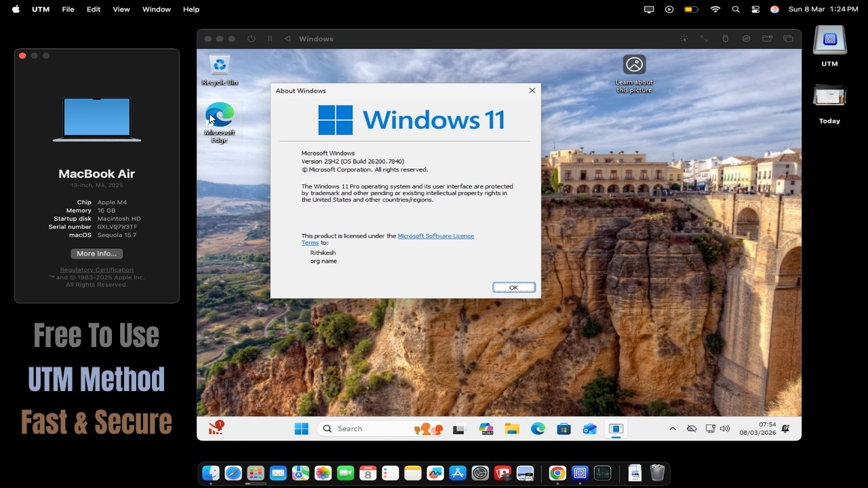Viewport: 868px width, 488px height.
Task: Open Activity Monitor from the Dock
Action: pyautogui.click(x=602, y=473)
